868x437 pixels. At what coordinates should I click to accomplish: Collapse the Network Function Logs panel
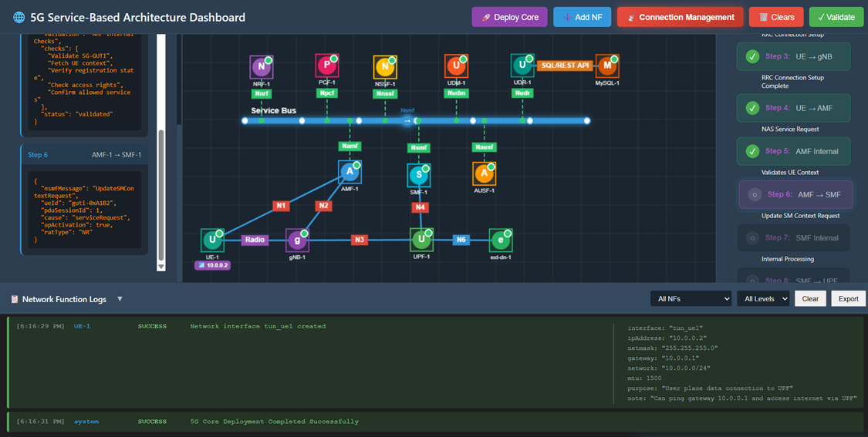(120, 299)
